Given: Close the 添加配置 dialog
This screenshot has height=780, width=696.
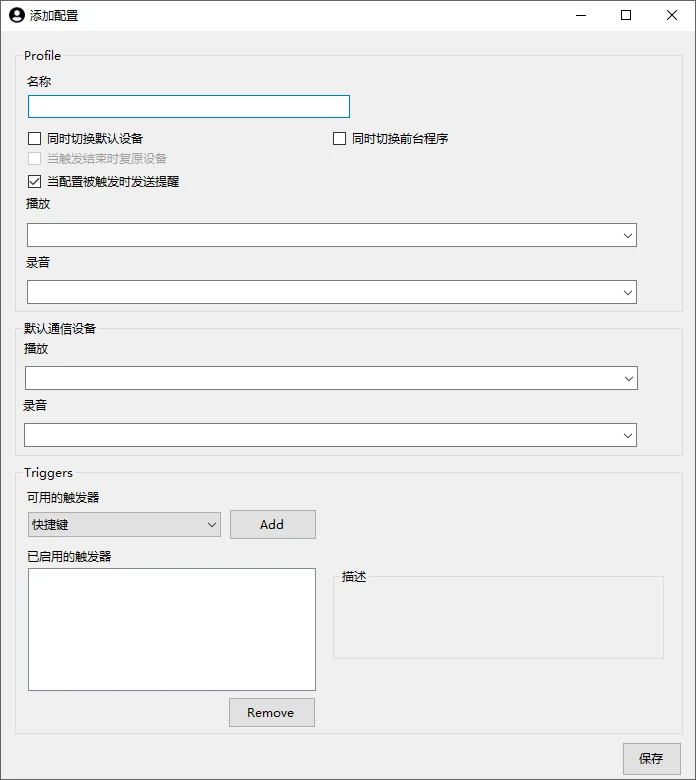Looking at the screenshot, I should (672, 15).
